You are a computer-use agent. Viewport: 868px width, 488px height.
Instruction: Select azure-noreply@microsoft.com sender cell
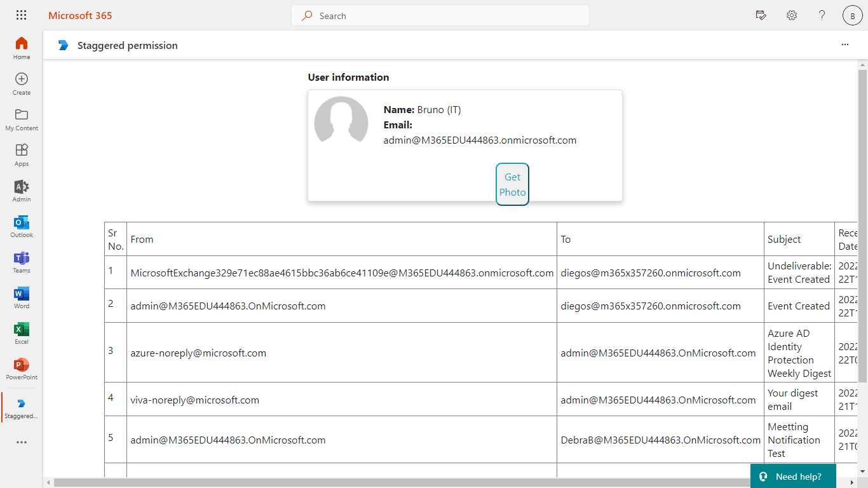click(342, 353)
